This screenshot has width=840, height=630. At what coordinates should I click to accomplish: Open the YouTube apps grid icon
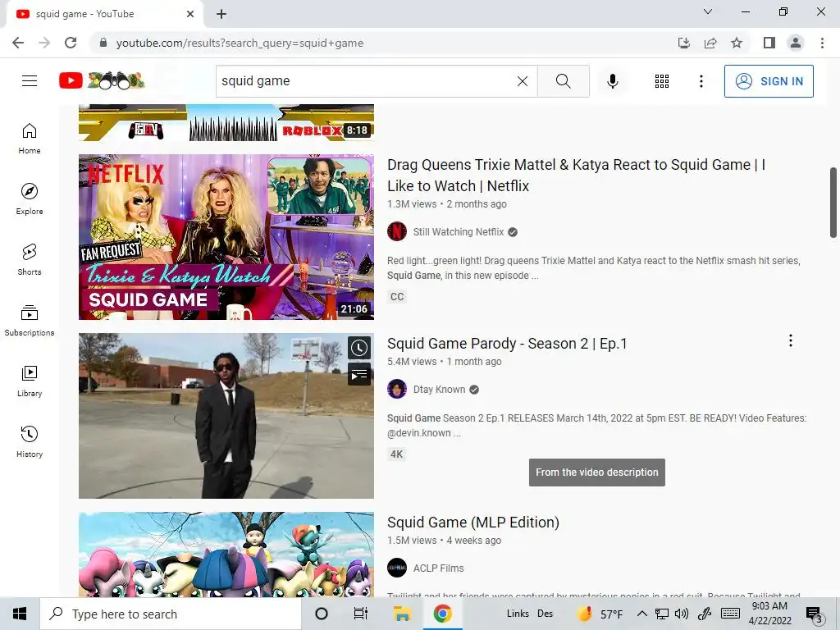(662, 81)
